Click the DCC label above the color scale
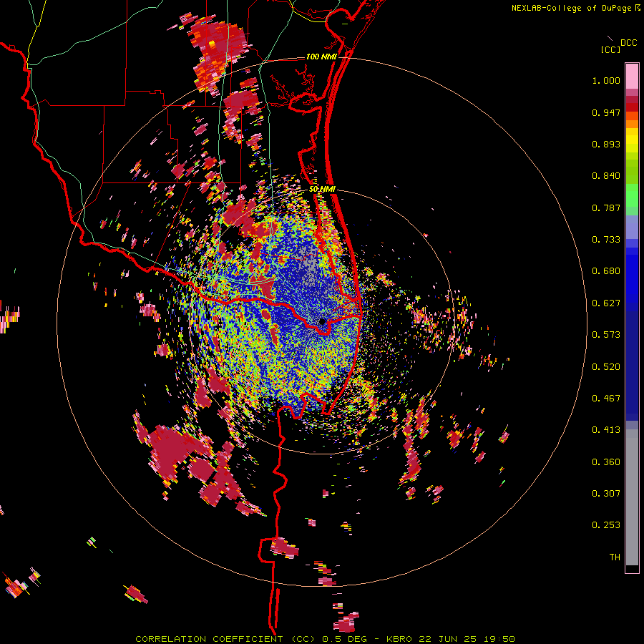This screenshot has height=644, width=644. 629,43
